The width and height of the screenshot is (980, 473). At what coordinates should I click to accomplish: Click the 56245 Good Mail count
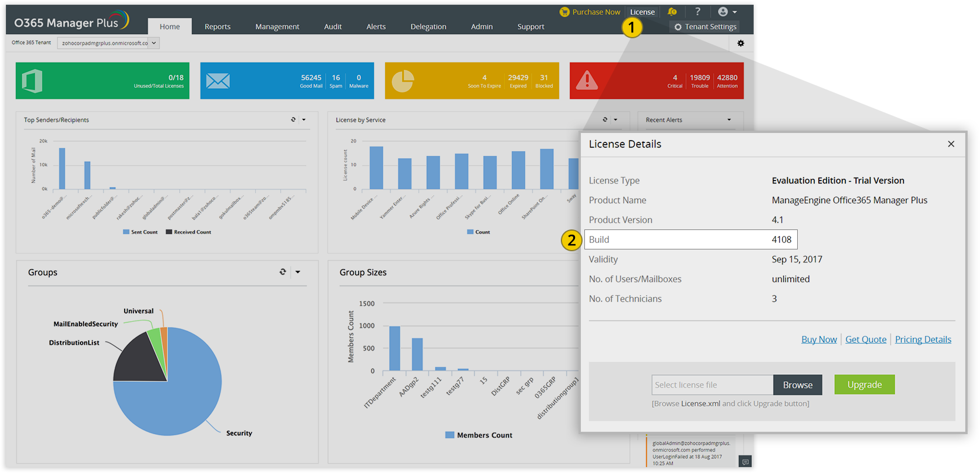tap(311, 78)
